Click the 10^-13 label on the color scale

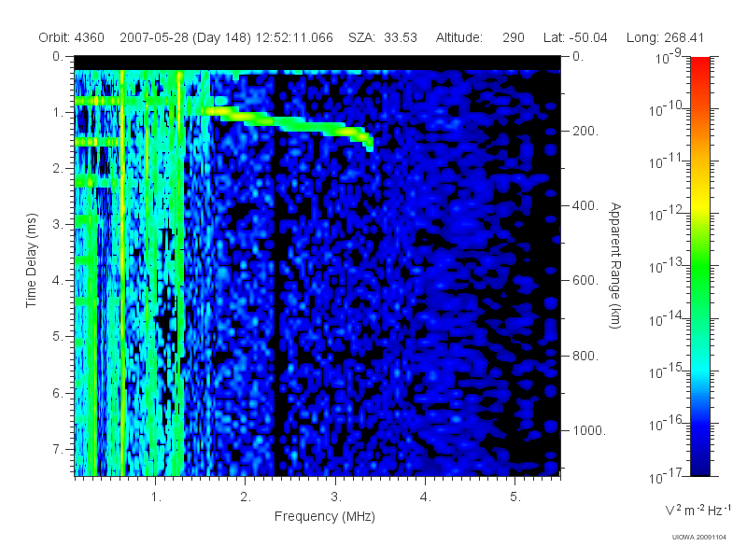pyautogui.click(x=668, y=265)
